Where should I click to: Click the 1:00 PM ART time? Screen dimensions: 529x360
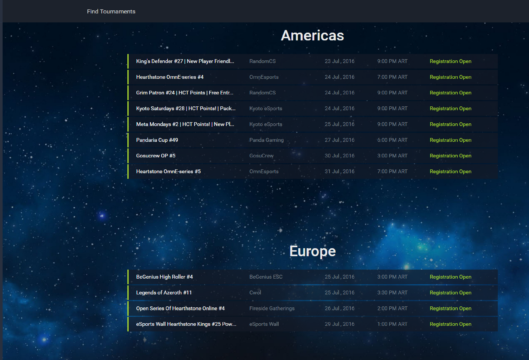click(392, 324)
